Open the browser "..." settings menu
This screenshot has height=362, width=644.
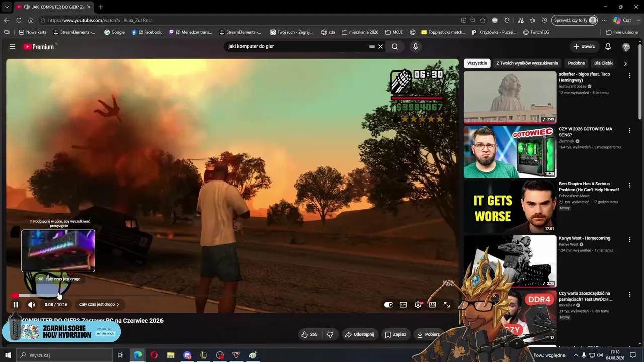pos(604,20)
